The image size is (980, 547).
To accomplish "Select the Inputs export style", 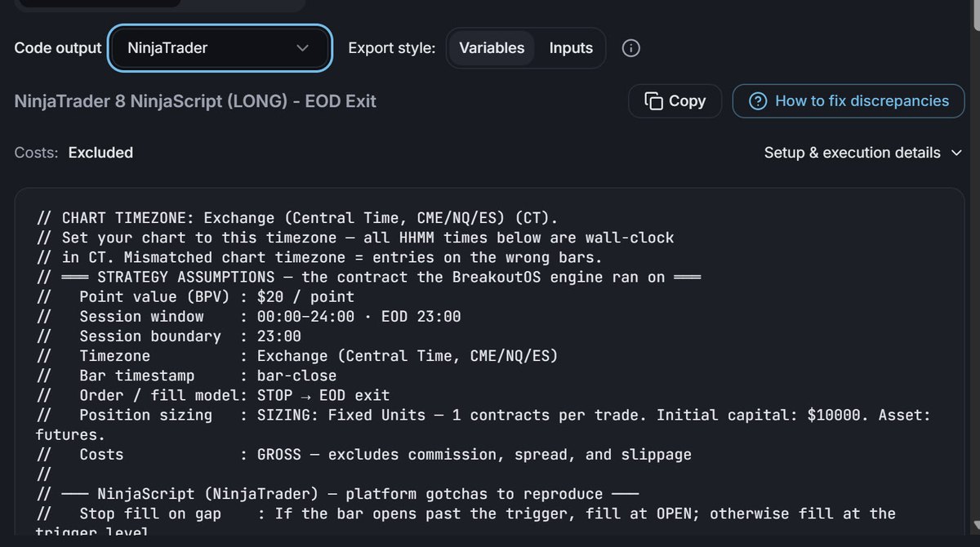I will point(571,48).
